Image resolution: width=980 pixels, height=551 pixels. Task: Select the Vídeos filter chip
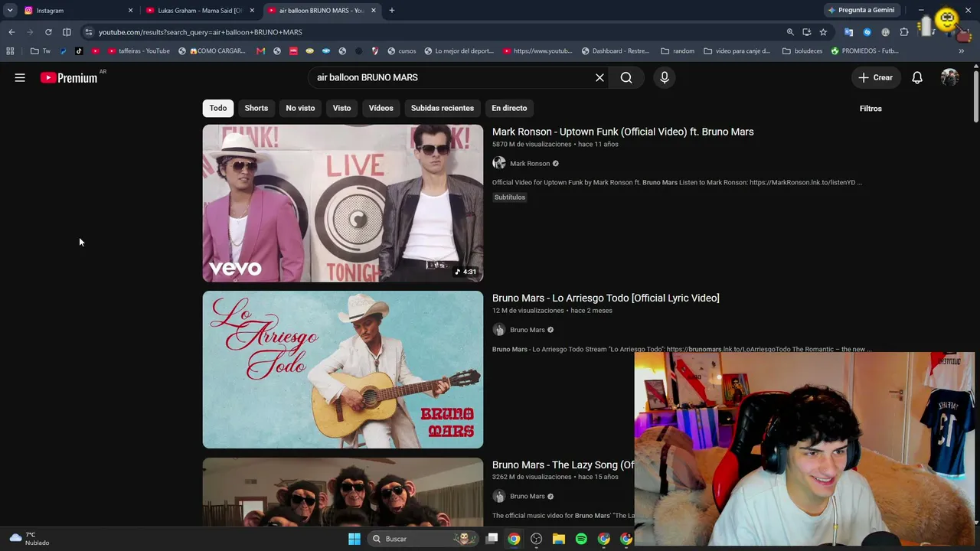(x=381, y=108)
